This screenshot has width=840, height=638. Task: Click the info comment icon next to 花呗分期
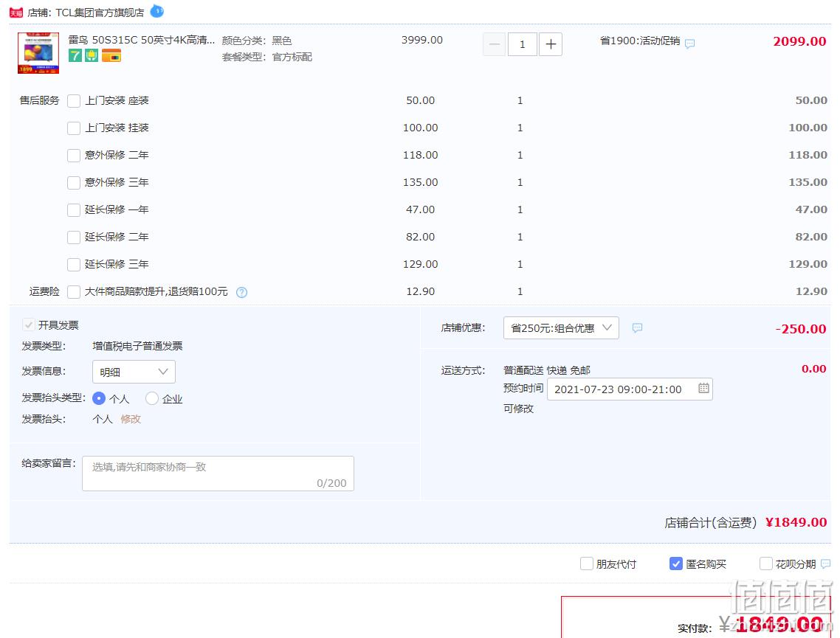point(825,564)
